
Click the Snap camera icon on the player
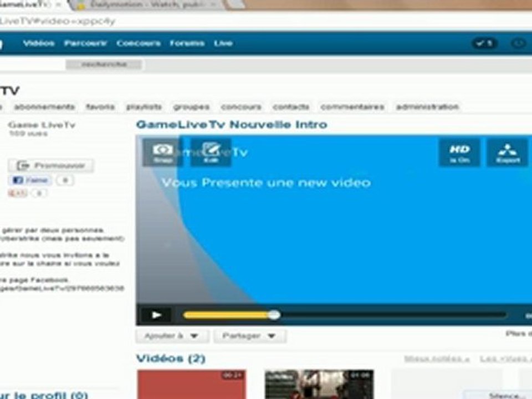tap(162, 152)
